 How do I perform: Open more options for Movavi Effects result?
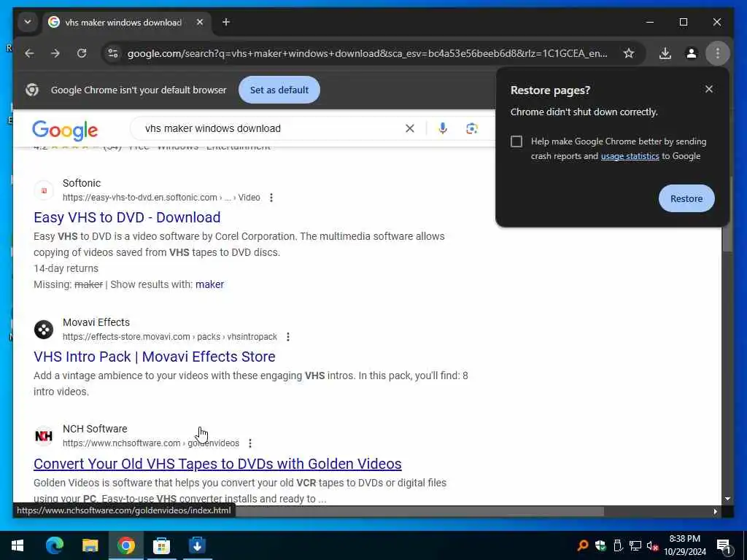(287, 337)
